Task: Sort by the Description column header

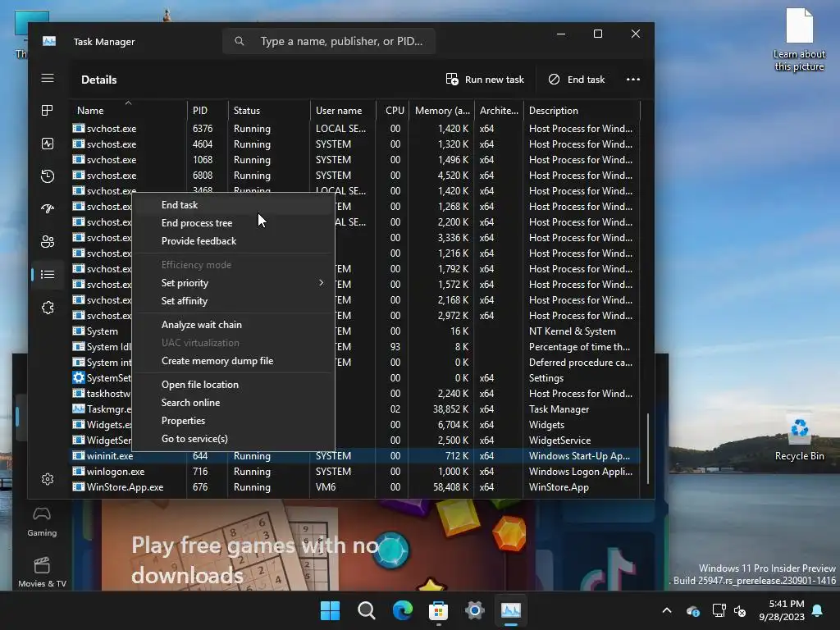Action: coord(582,111)
